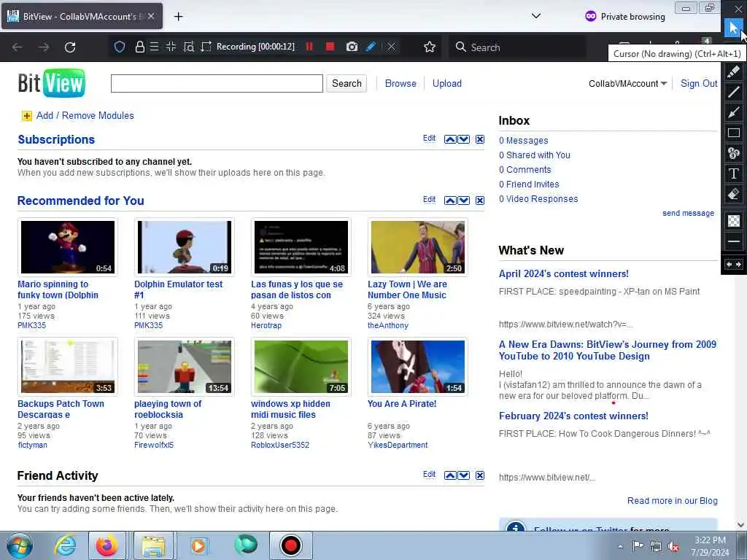
Task: Select the arrow drawing tool
Action: [x=734, y=112]
